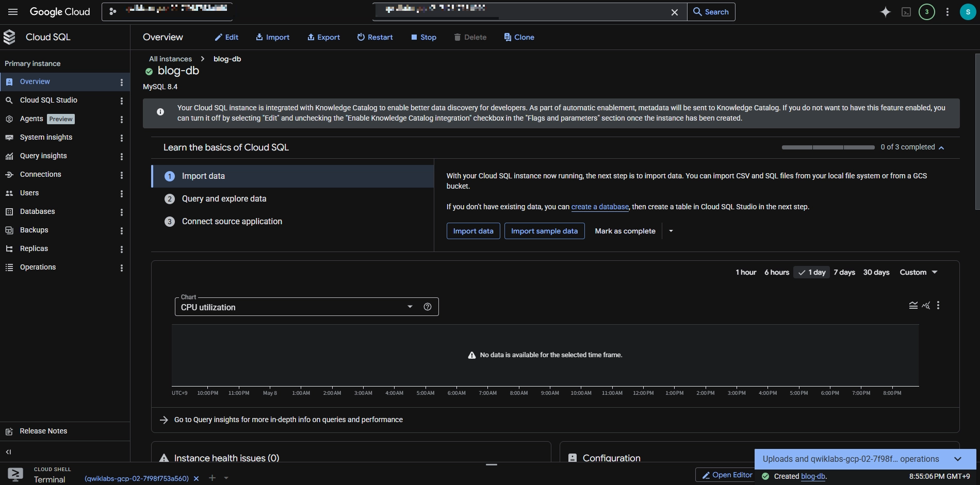Open Release Notes in the sidebar
This screenshot has width=980, height=485.
[x=43, y=431]
